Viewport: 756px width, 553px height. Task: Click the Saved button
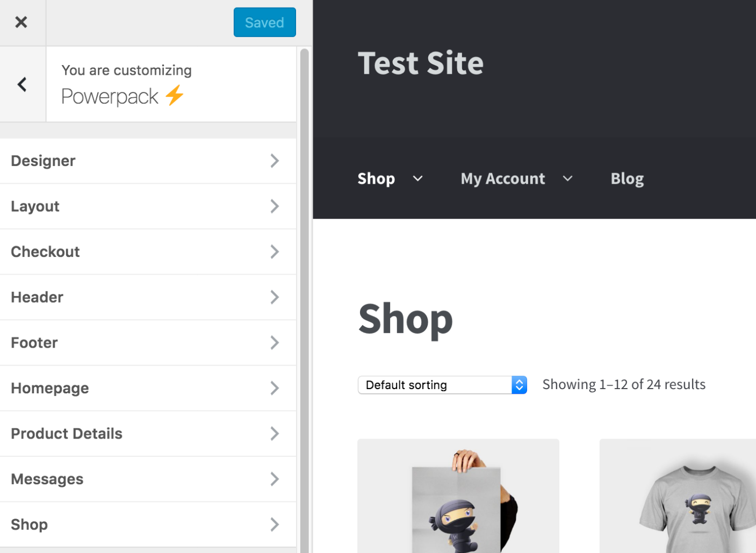point(264,22)
